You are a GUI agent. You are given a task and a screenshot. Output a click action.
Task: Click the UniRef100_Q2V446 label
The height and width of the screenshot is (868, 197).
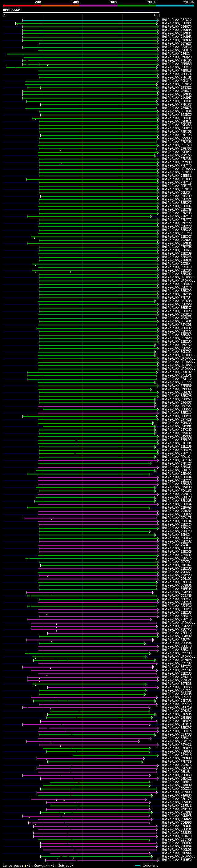click(x=177, y=755)
